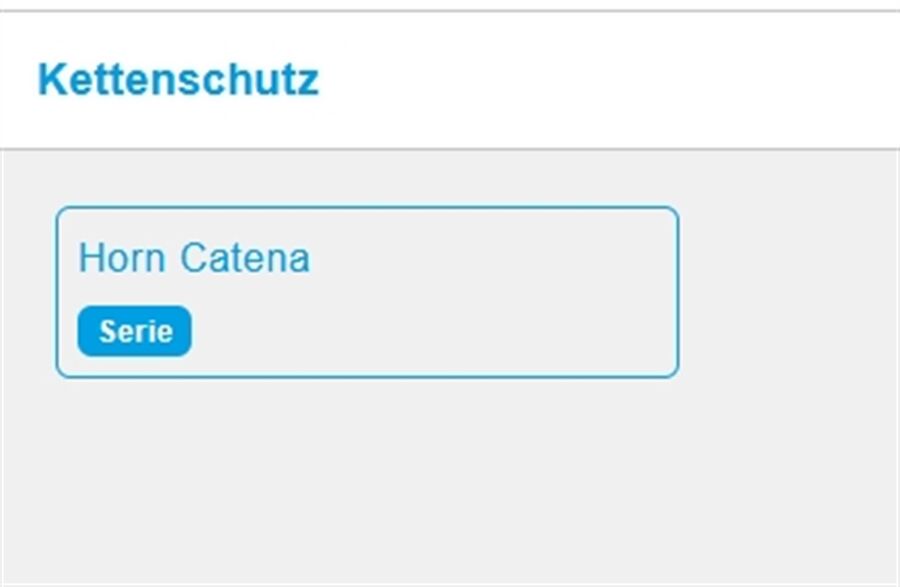
Task: Click the gray area right of the card
Action: [790, 292]
